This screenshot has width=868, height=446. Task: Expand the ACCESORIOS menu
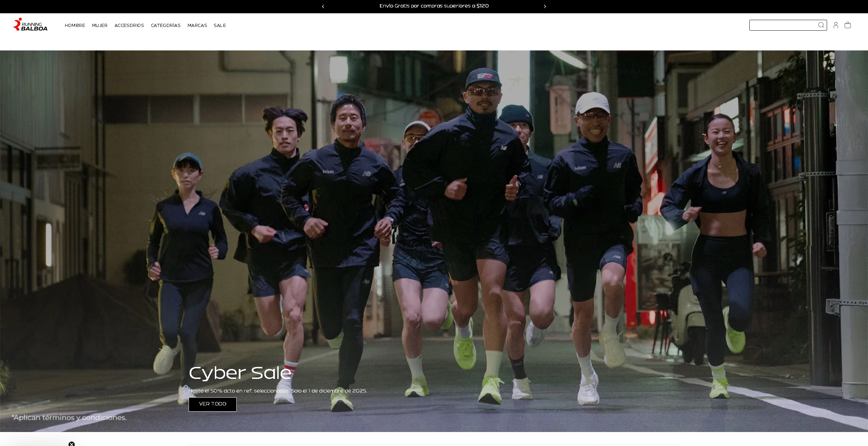coord(129,26)
